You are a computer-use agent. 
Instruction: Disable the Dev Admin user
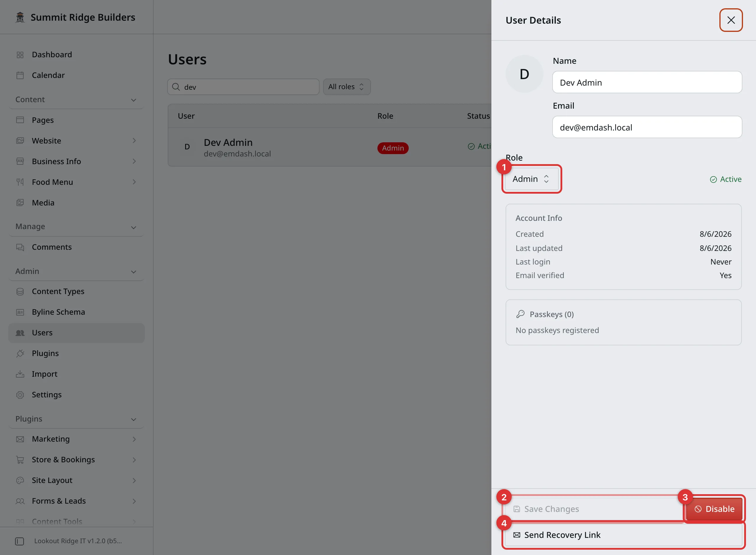tap(714, 509)
